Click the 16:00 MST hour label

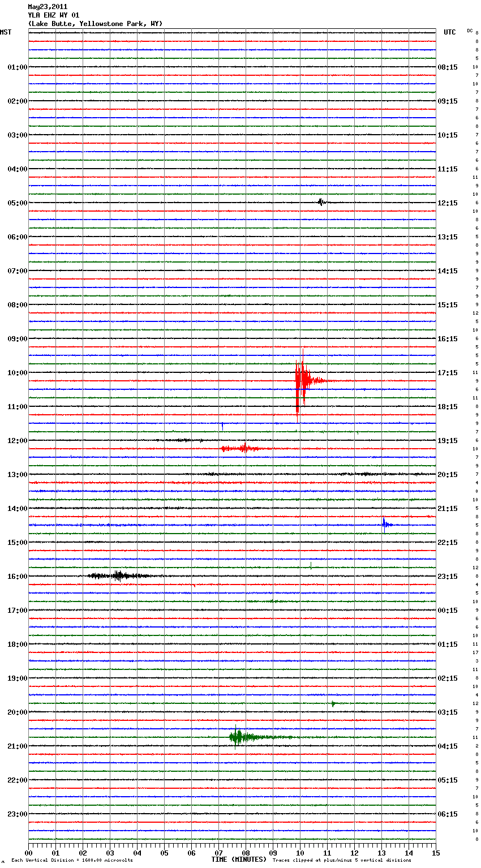(x=18, y=577)
